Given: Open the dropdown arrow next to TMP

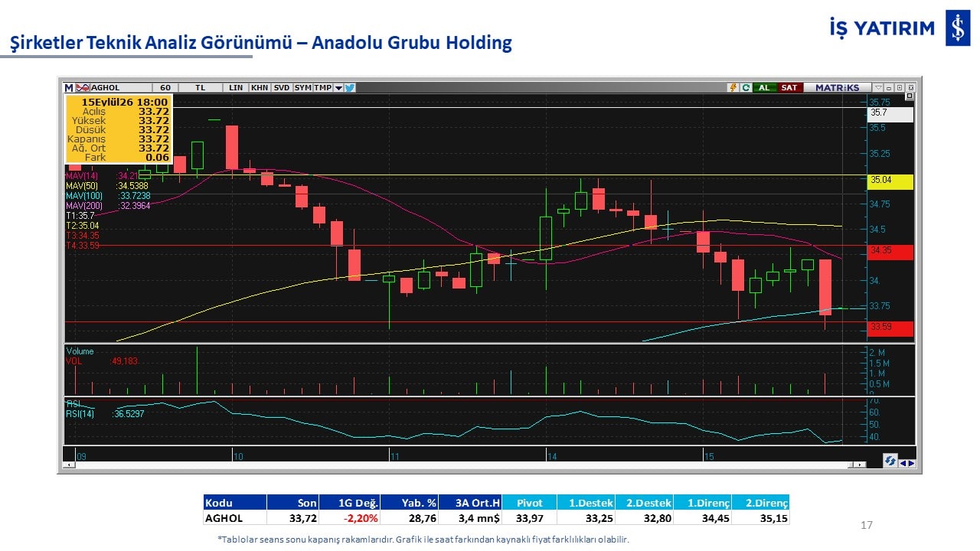Looking at the screenshot, I should coord(338,87).
